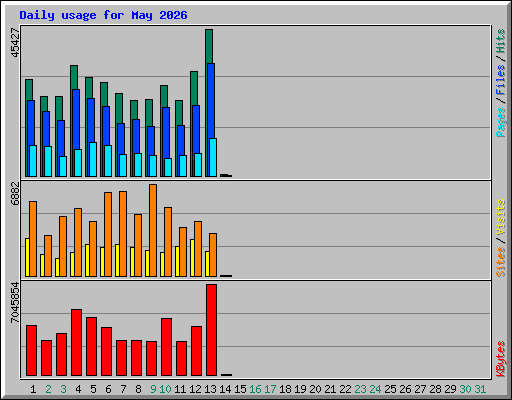The image size is (512, 400).
Task: Click the day 28 label on the x-axis
Action: tap(435, 389)
